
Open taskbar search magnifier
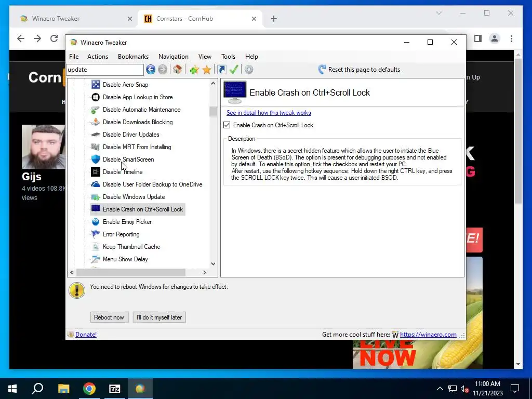[x=37, y=388]
